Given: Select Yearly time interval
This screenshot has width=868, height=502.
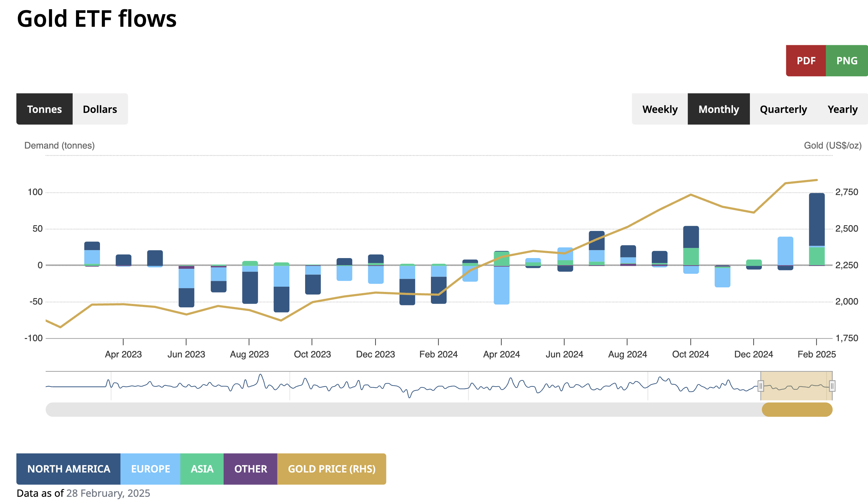Looking at the screenshot, I should [842, 109].
